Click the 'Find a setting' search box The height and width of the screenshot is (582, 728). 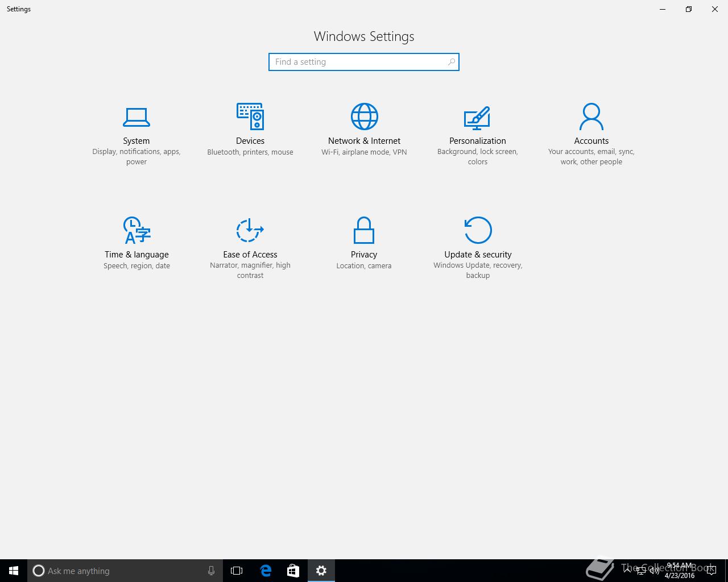(x=364, y=62)
